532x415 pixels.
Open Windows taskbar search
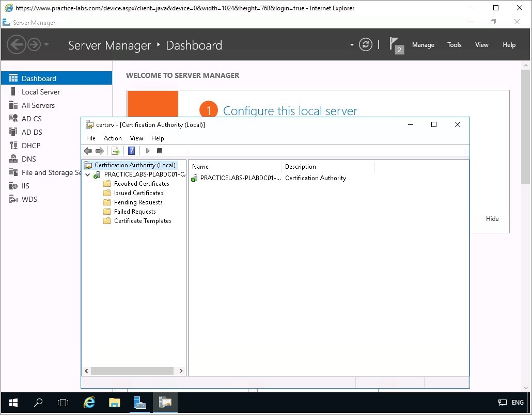point(38,403)
